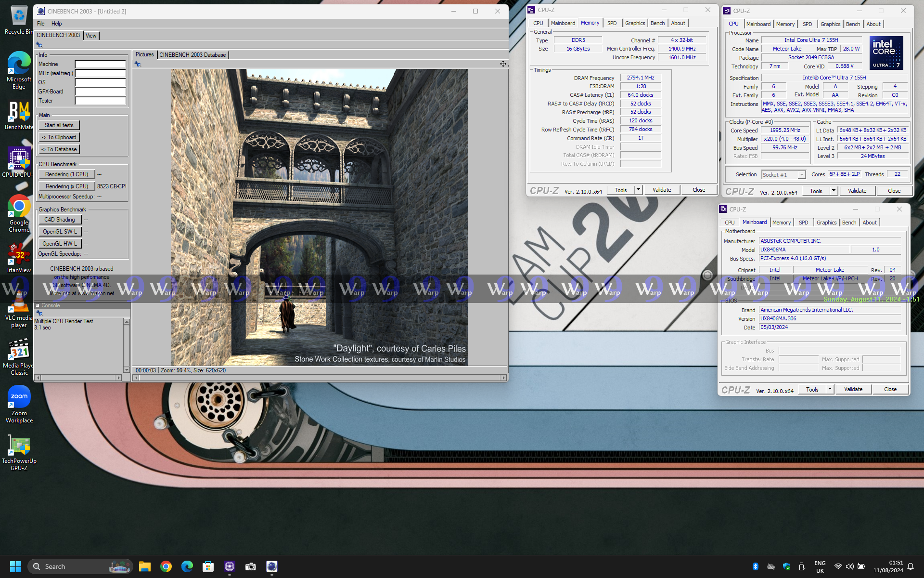This screenshot has height=578, width=924.
Task: Open Media Player Classic desktop shortcut
Action: [x=18, y=357]
